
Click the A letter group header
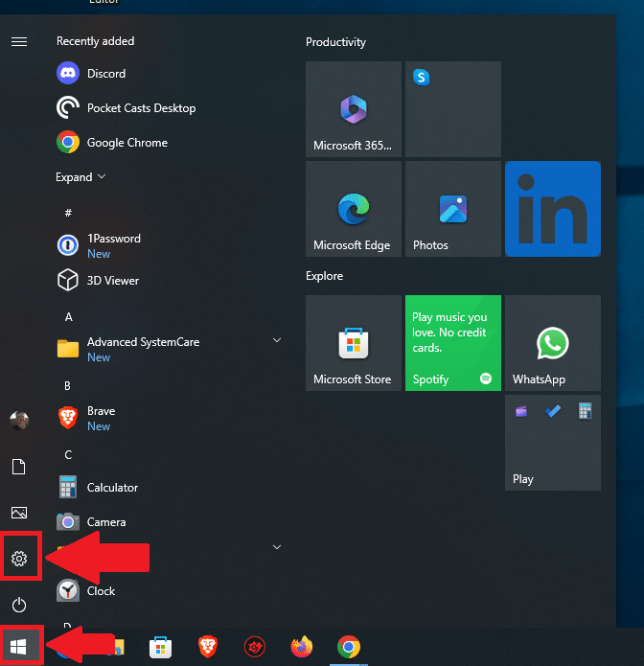click(x=68, y=317)
